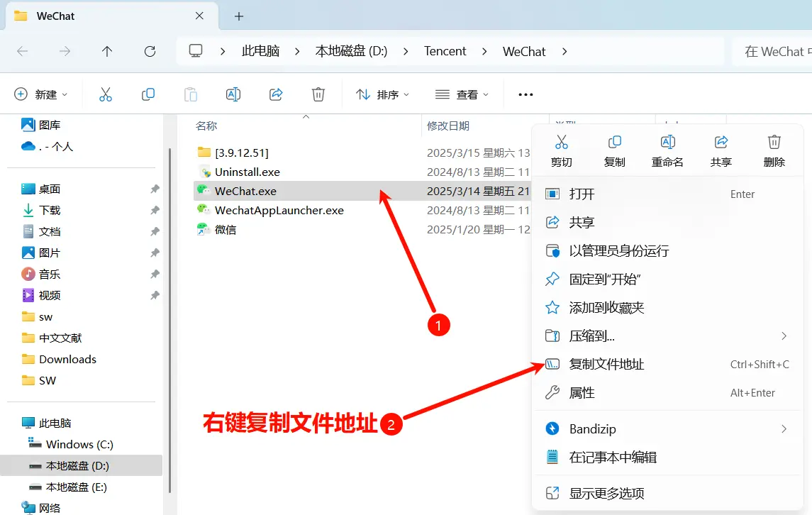Expand the chevron after 此电脑 in the address bar
This screenshot has height=515, width=812.
pos(297,51)
